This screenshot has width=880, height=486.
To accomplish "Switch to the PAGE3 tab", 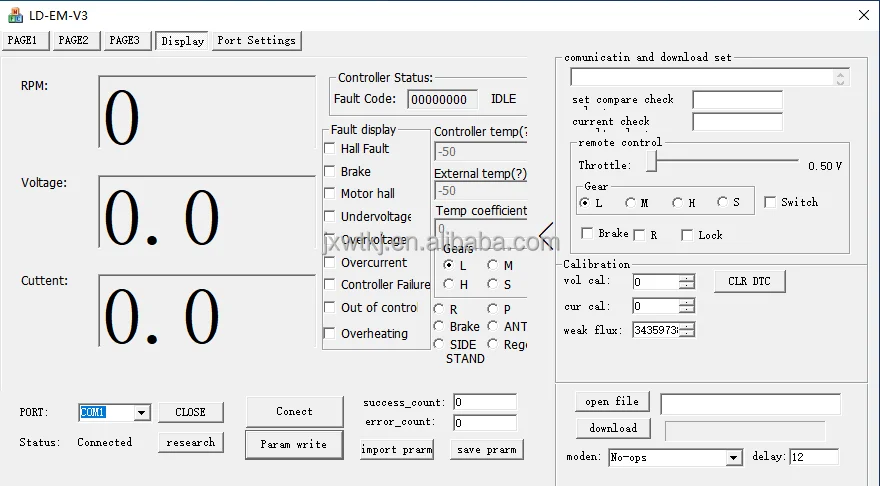I will point(127,40).
